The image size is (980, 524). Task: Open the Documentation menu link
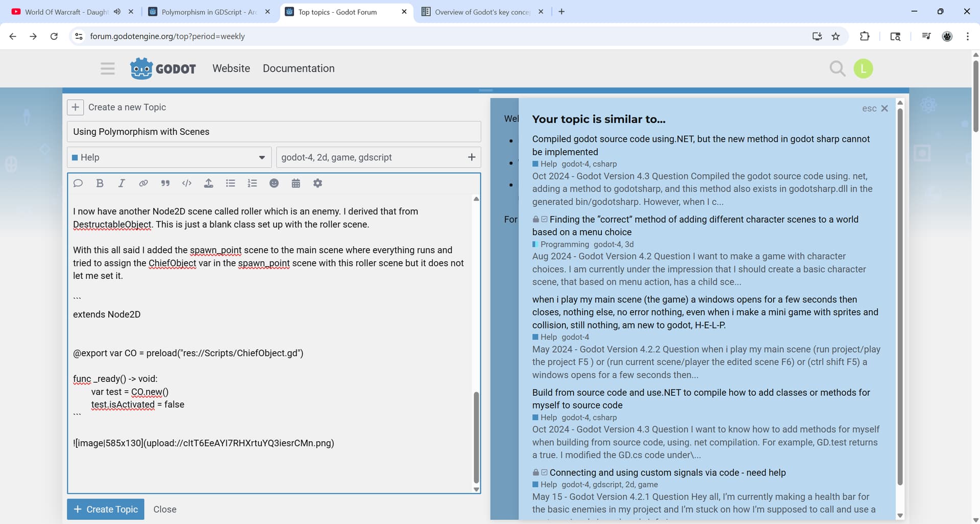tap(299, 68)
